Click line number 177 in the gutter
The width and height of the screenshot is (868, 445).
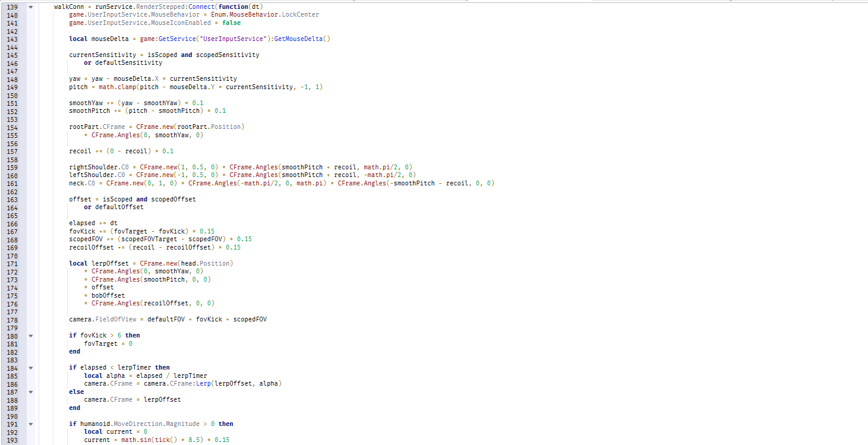(x=12, y=311)
